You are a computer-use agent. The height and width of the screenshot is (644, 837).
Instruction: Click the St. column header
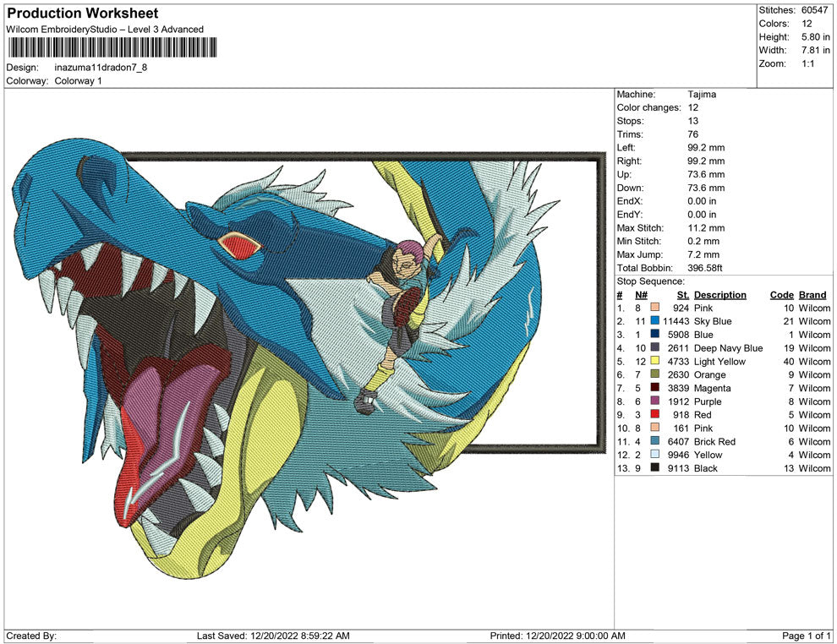pos(682,294)
